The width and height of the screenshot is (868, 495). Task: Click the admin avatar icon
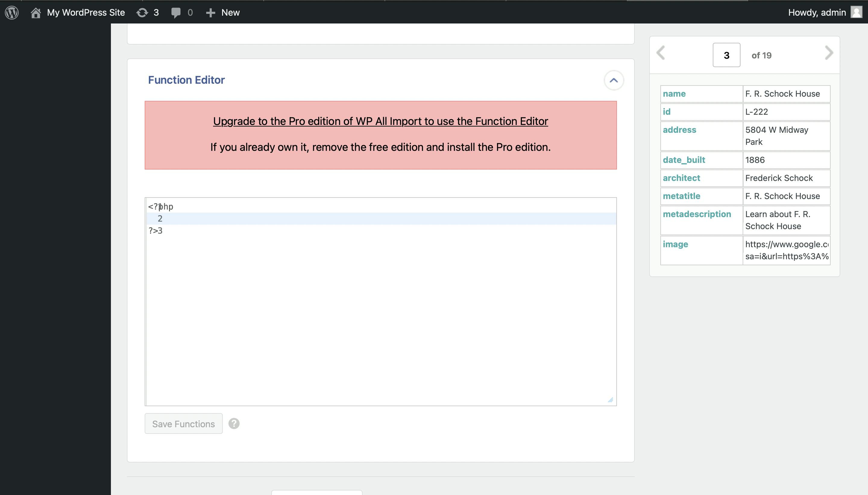coord(856,12)
